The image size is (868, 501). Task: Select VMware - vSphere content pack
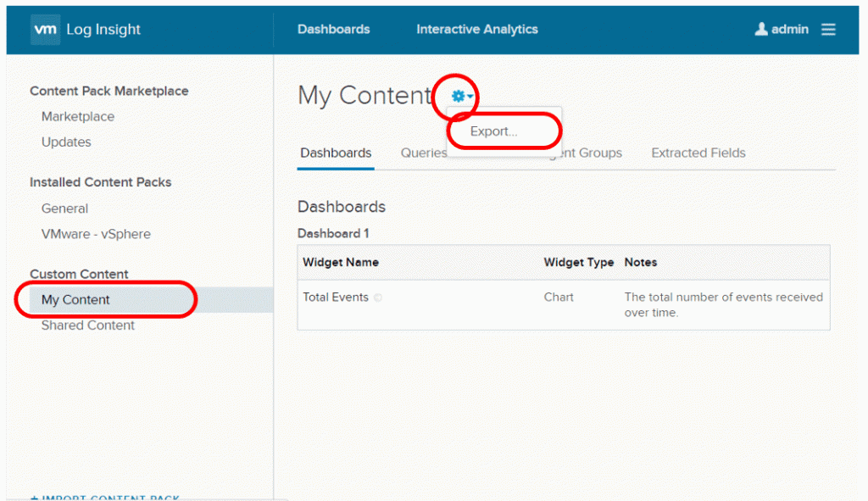[96, 234]
